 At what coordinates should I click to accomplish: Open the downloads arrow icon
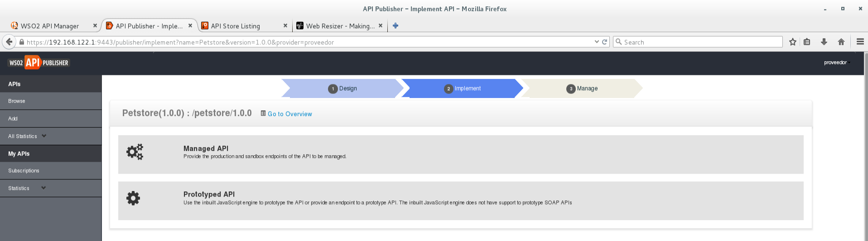point(824,42)
